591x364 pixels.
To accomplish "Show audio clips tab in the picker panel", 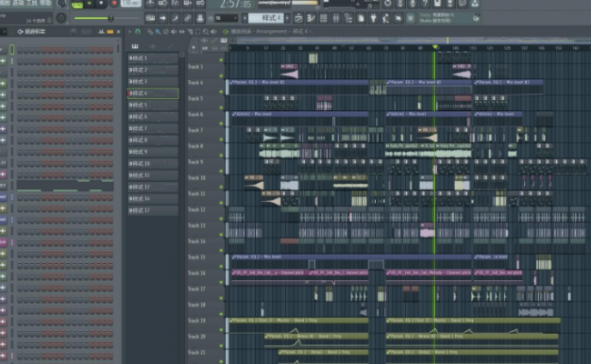I will (x=153, y=46).
